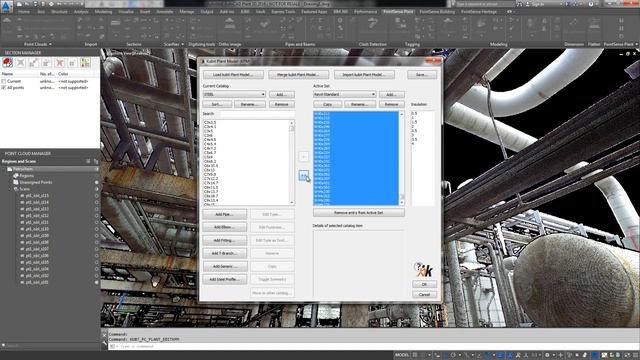Click the Unassigned Points node icon
The image size is (640, 360).
[x=16, y=182]
